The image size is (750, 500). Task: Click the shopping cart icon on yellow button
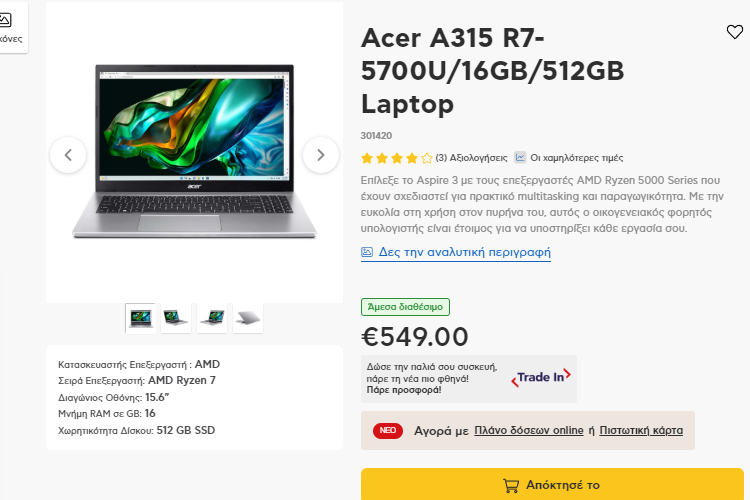511,486
